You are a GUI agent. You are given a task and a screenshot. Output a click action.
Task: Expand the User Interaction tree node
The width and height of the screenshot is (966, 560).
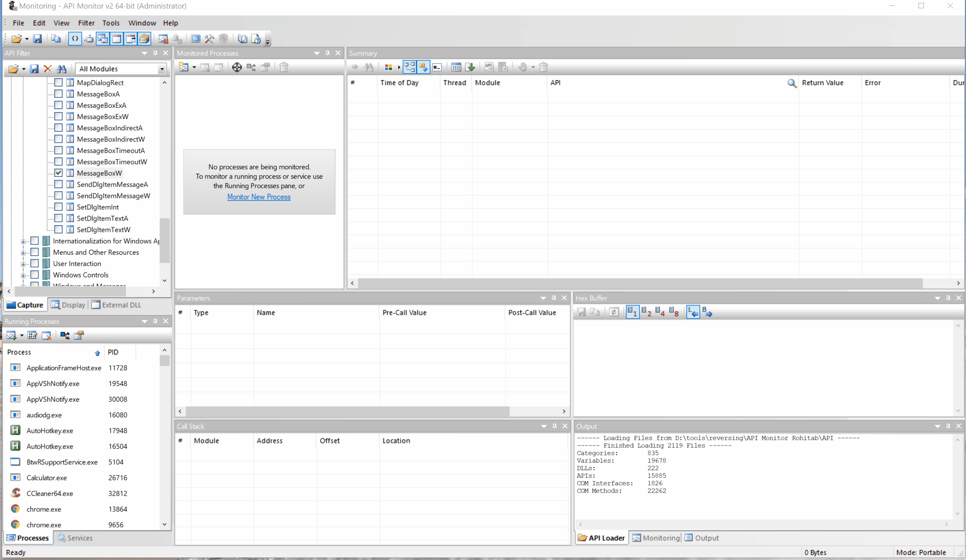click(x=23, y=264)
